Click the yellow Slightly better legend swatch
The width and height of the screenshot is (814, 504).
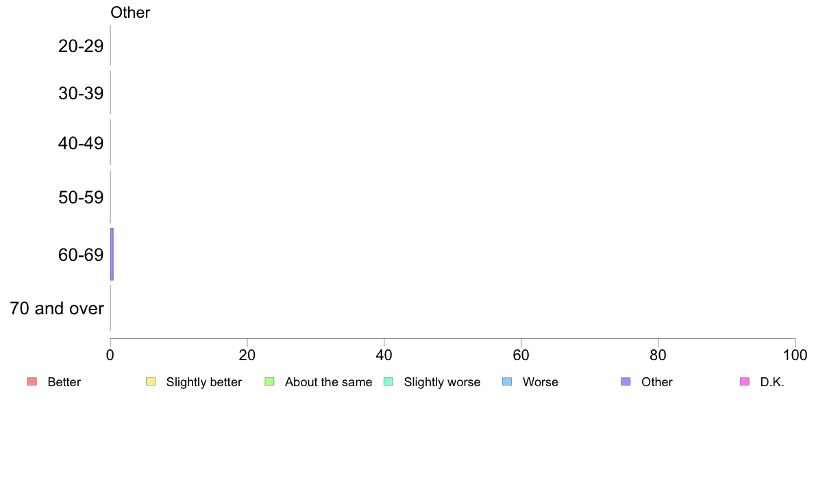pyautogui.click(x=151, y=381)
